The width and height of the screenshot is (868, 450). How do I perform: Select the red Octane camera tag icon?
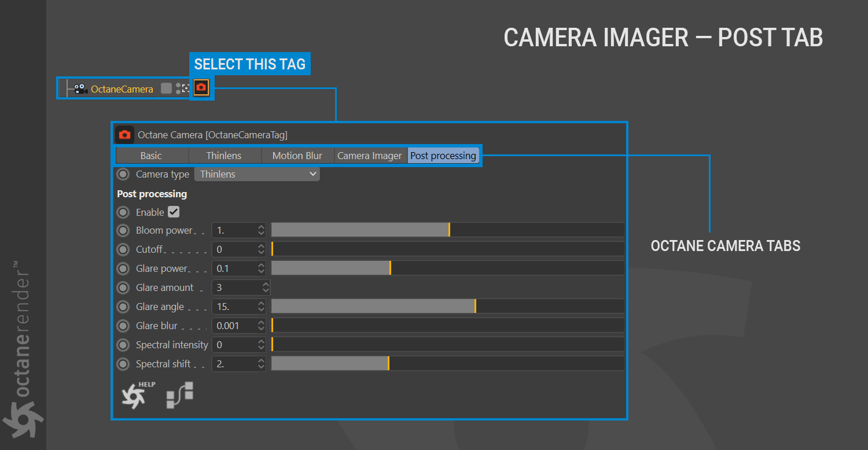(x=201, y=88)
